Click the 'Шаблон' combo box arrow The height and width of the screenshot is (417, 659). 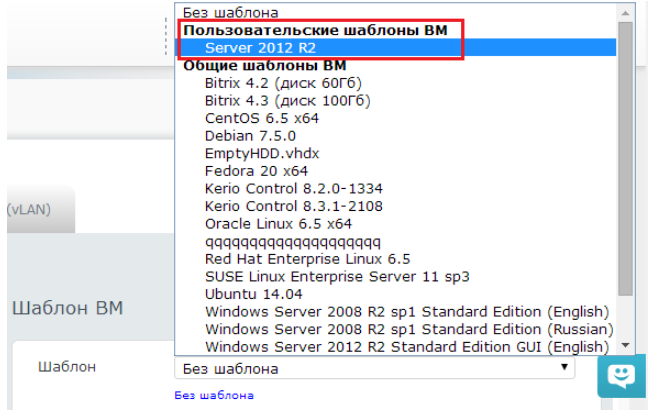pos(568,368)
